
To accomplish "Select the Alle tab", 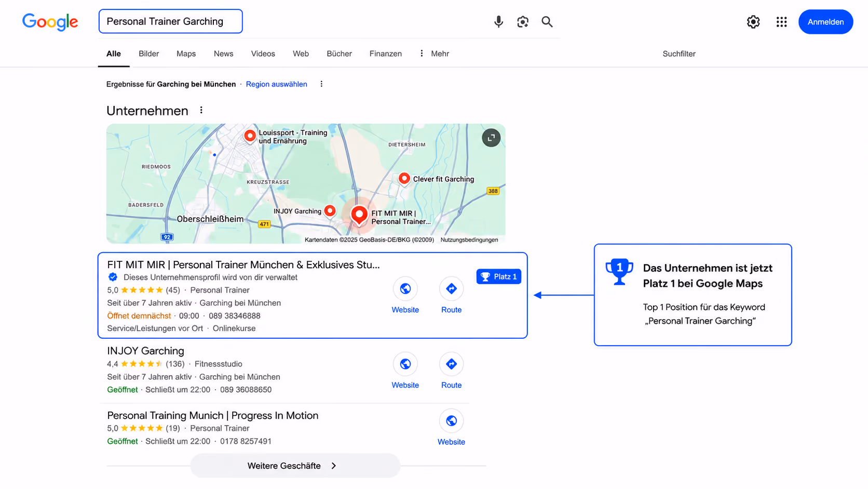I will point(114,54).
